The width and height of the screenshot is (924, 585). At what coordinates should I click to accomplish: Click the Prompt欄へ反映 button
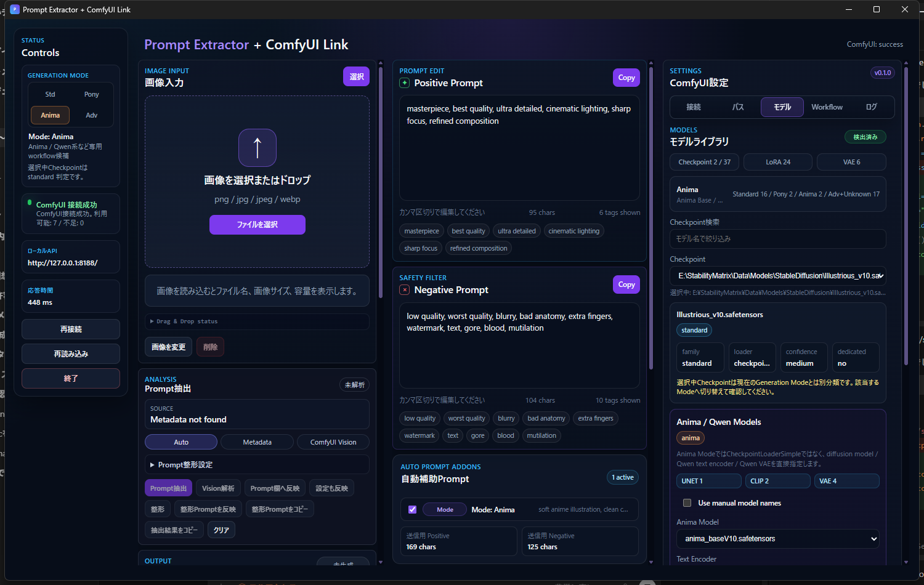click(275, 488)
